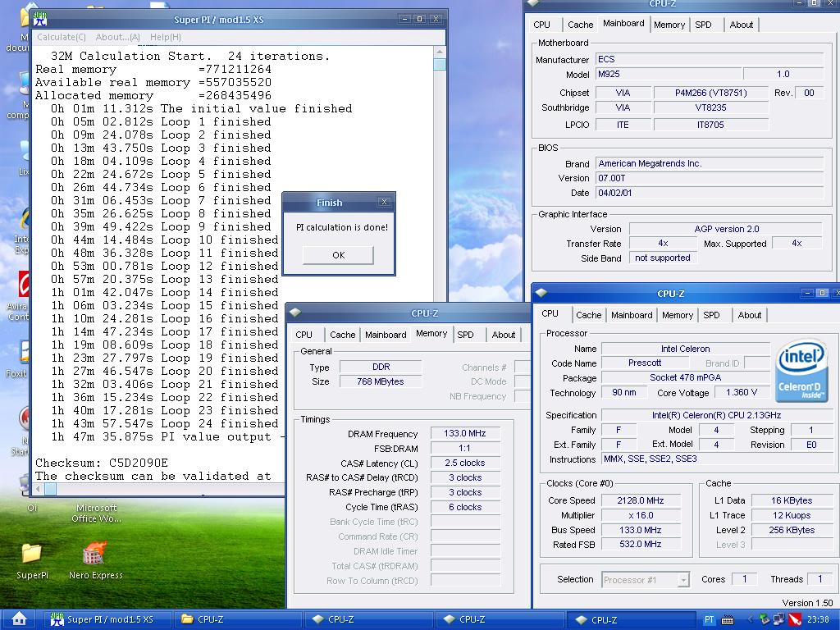Open the Help(H) menu in Super PI
The width and height of the screenshot is (840, 630).
pyautogui.click(x=166, y=37)
